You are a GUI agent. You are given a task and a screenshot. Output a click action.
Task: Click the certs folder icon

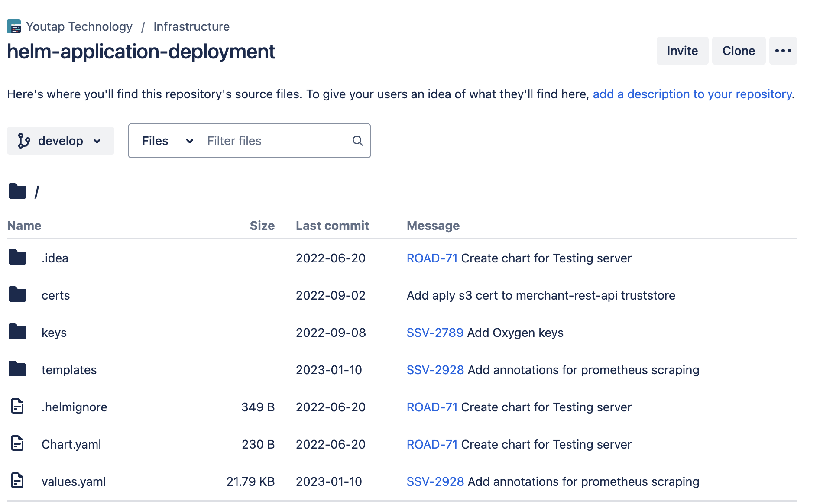pos(17,295)
